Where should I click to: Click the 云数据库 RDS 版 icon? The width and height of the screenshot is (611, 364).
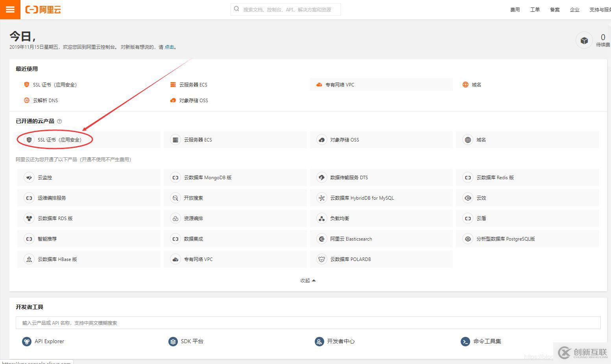(29, 219)
